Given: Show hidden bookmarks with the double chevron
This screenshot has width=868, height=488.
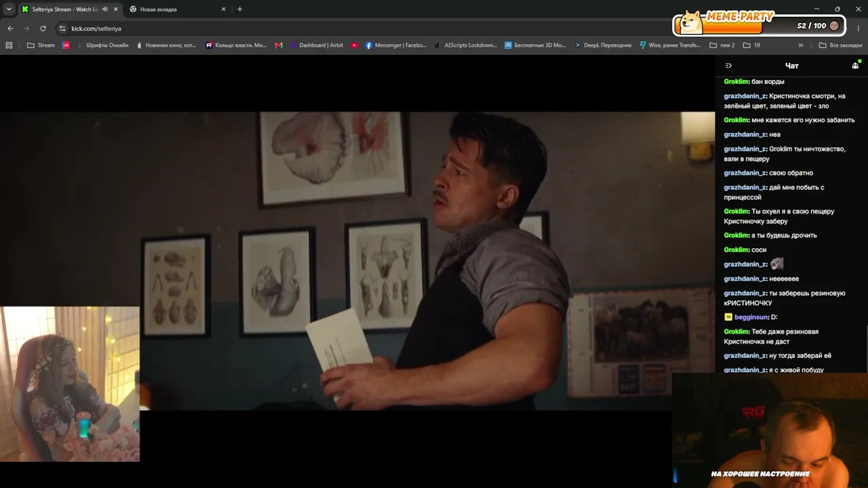Looking at the screenshot, I should [x=801, y=45].
